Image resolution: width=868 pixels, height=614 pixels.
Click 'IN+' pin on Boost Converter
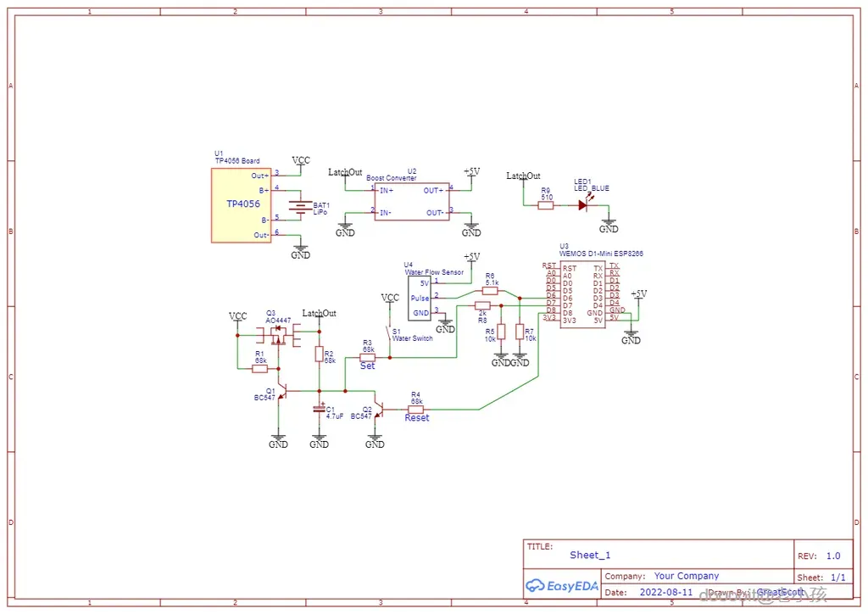[387, 191]
